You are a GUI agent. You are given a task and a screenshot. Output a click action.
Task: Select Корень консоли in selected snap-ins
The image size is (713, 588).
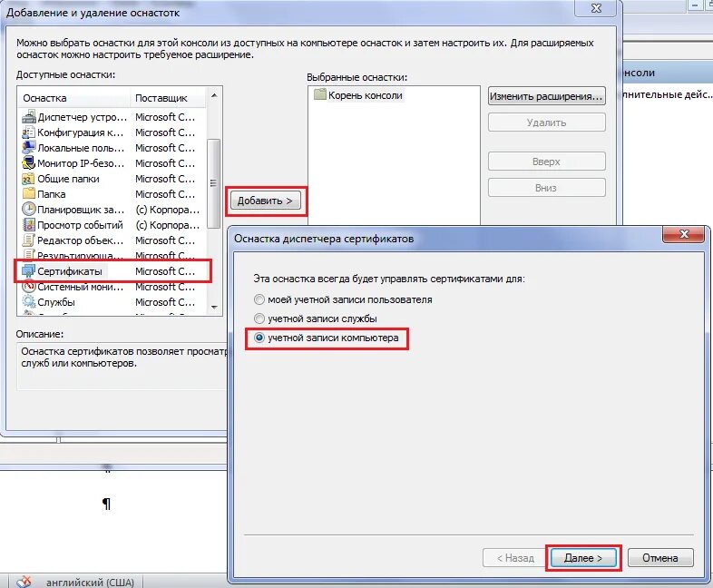(x=366, y=95)
